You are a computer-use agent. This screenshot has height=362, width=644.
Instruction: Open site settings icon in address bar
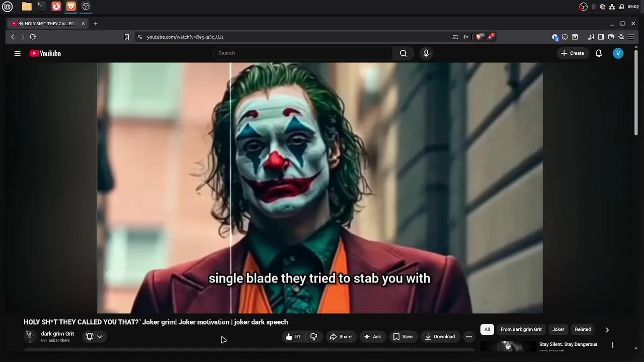[x=140, y=37]
